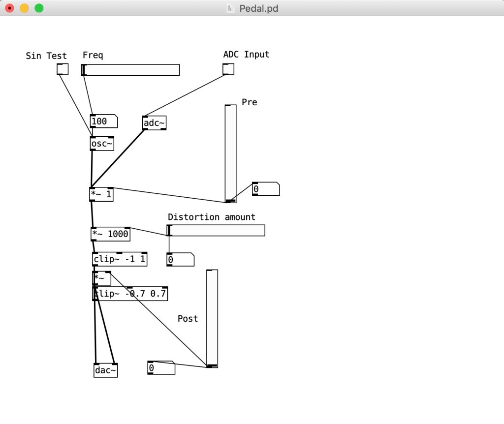The height and width of the screenshot is (424, 504).
Task: Click the number box showing 100
Action: tap(103, 121)
